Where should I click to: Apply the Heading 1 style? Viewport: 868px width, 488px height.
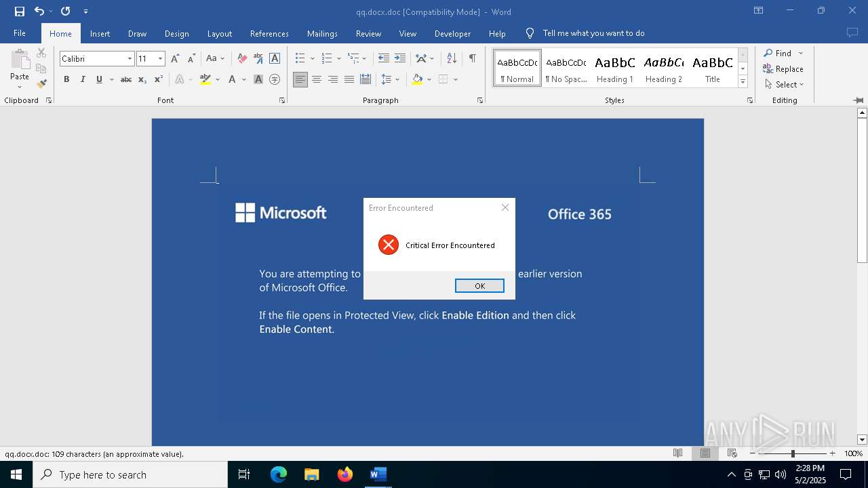[615, 68]
